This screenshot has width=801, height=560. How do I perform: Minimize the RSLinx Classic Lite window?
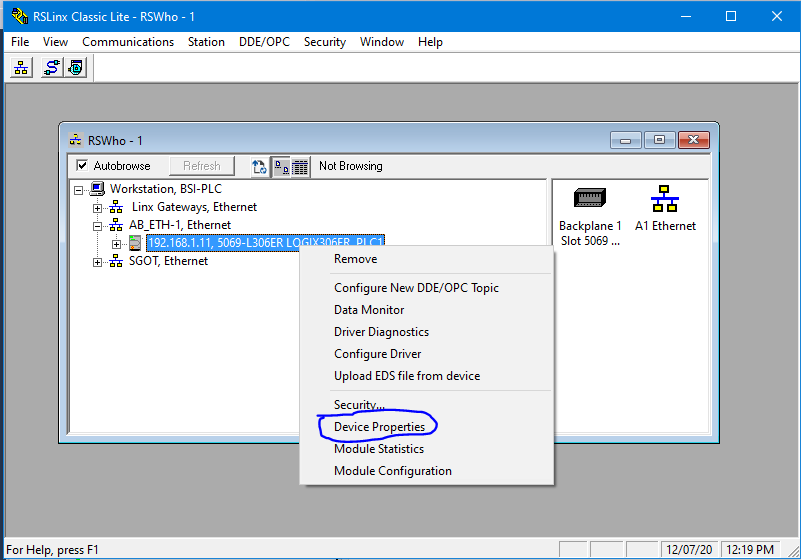click(x=686, y=16)
